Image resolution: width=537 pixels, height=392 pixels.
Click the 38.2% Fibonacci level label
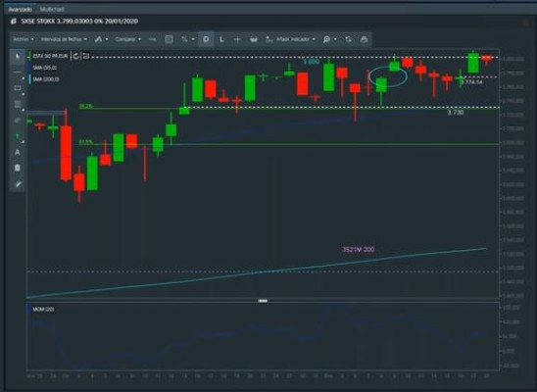[x=85, y=107]
